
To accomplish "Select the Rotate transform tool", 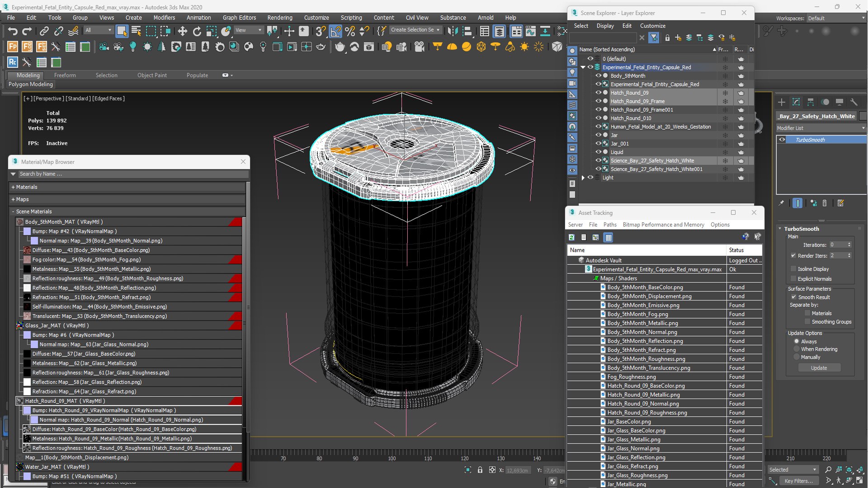I will coord(197,31).
